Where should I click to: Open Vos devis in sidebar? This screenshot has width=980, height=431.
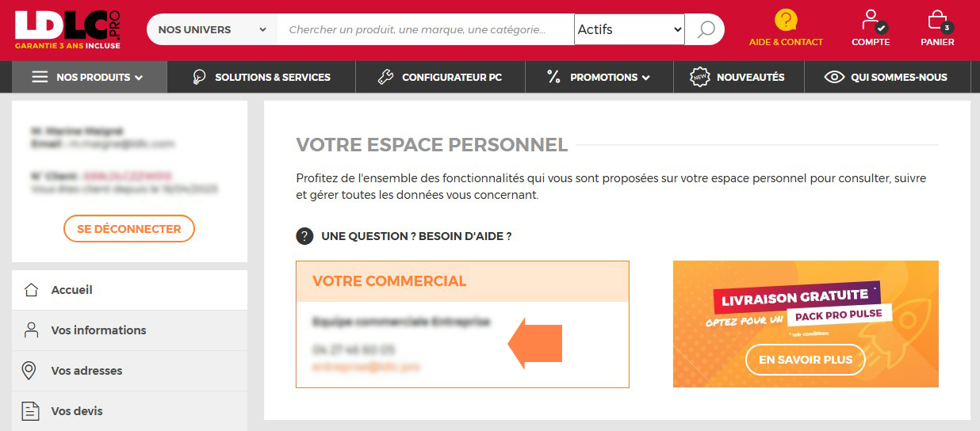pos(77,411)
